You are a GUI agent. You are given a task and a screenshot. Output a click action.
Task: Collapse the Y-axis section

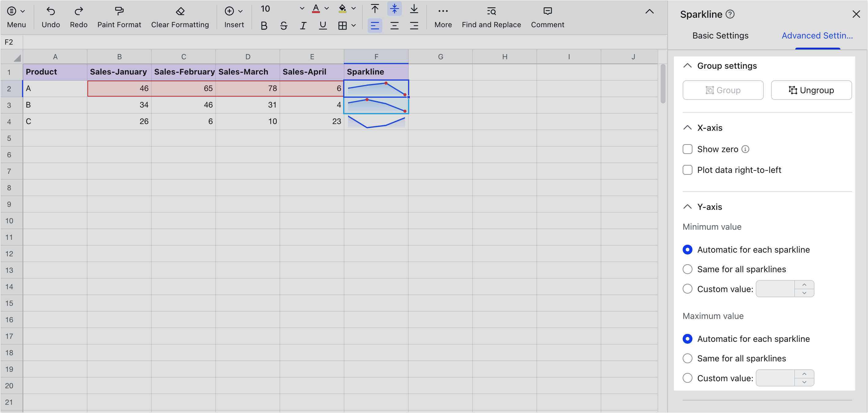pyautogui.click(x=687, y=206)
